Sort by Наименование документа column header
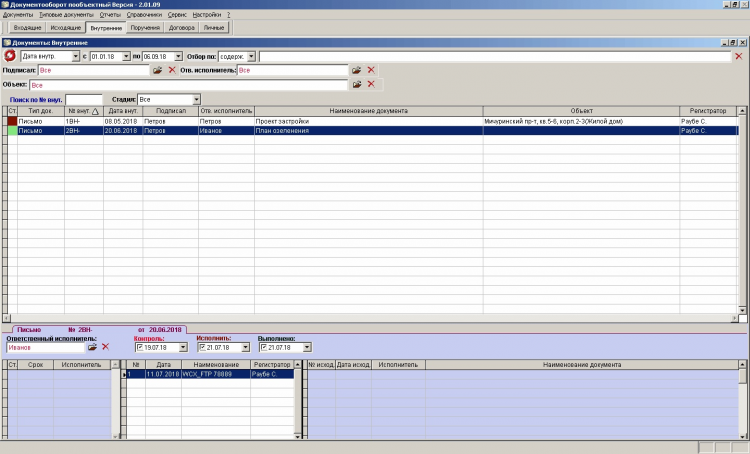750x454 pixels. 368,111
